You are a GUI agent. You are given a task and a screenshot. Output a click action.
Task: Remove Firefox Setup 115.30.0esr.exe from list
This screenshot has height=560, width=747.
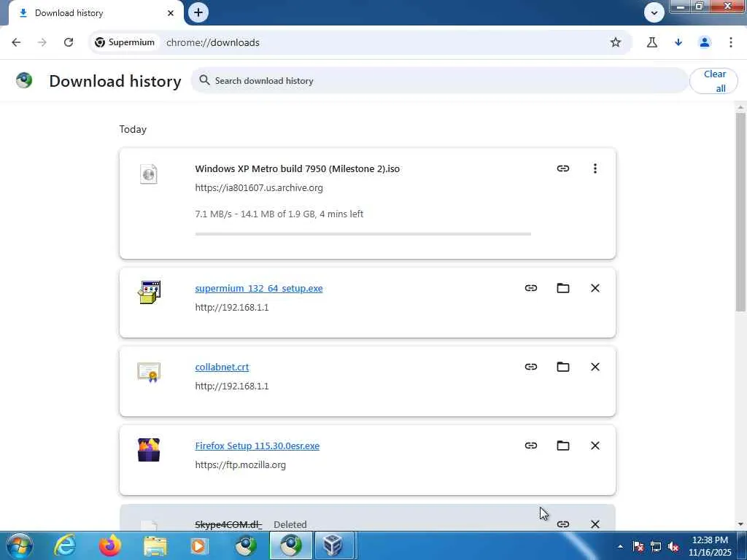click(x=595, y=446)
